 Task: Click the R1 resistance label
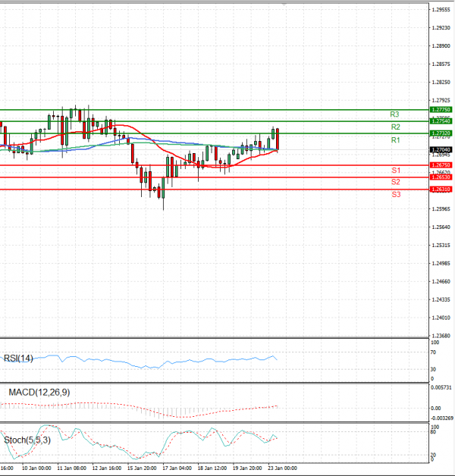tap(395, 140)
